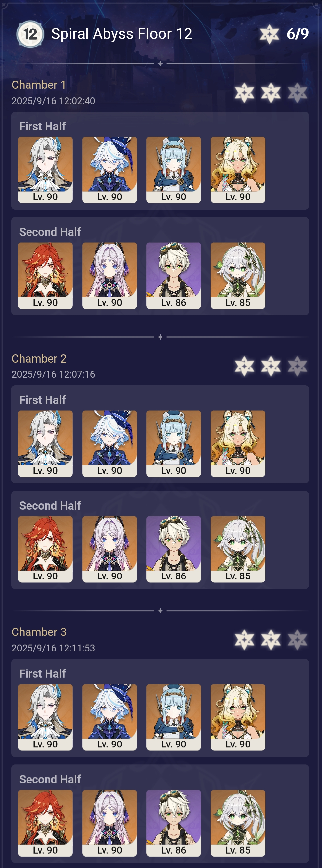The image size is (322, 868).
Task: Click Chamber 2's first earned star
Action: click(x=244, y=366)
